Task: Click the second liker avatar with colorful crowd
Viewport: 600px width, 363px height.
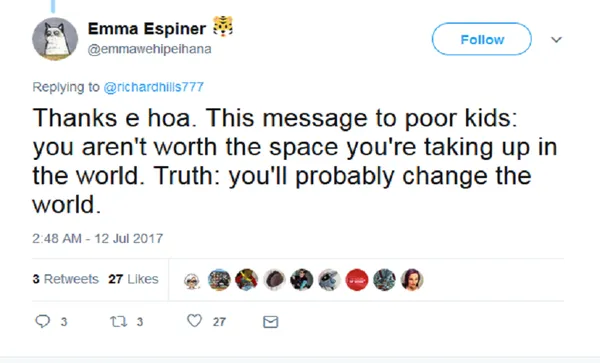Action: tap(219, 280)
